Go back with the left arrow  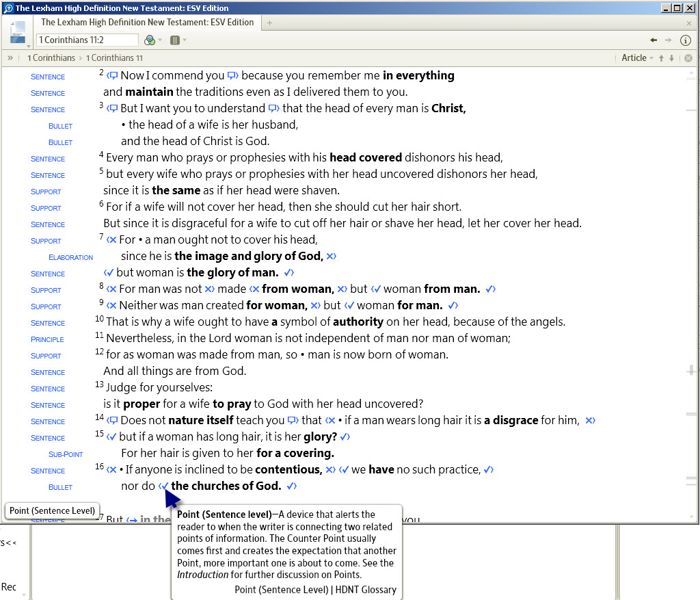point(654,40)
